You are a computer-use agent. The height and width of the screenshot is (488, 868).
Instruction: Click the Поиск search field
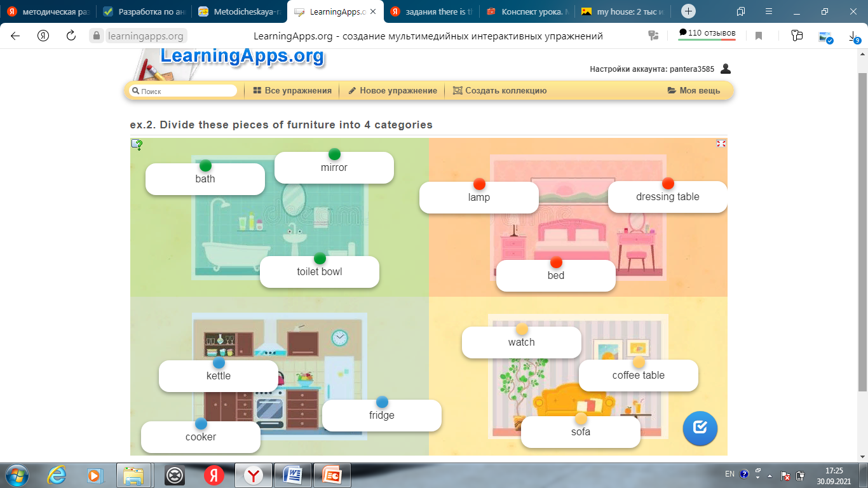click(183, 91)
